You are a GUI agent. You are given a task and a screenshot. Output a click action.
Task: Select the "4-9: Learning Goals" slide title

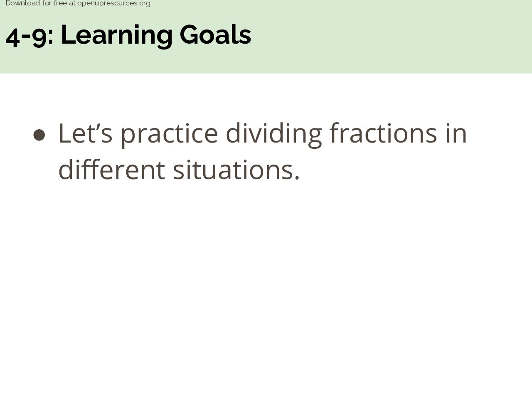click(x=128, y=35)
